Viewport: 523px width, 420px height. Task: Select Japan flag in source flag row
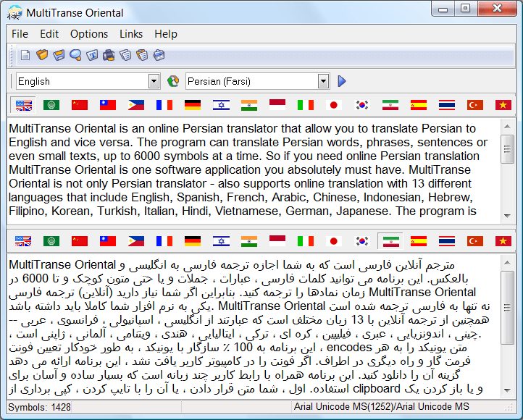click(x=333, y=105)
